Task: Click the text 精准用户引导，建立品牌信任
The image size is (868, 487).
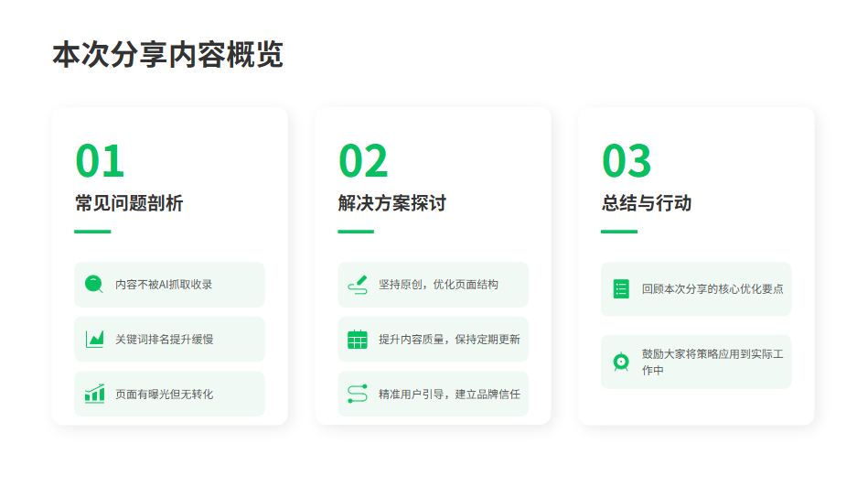Action: 449,394
